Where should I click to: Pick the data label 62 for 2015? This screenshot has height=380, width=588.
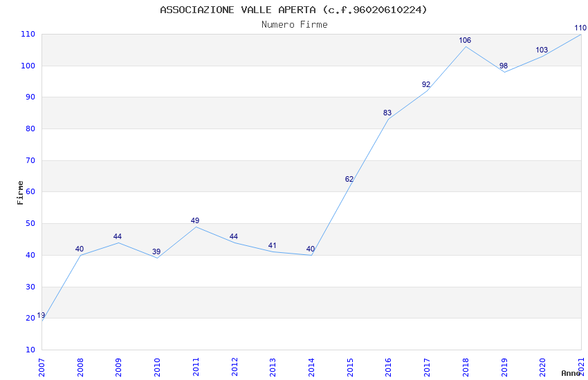pyautogui.click(x=349, y=180)
